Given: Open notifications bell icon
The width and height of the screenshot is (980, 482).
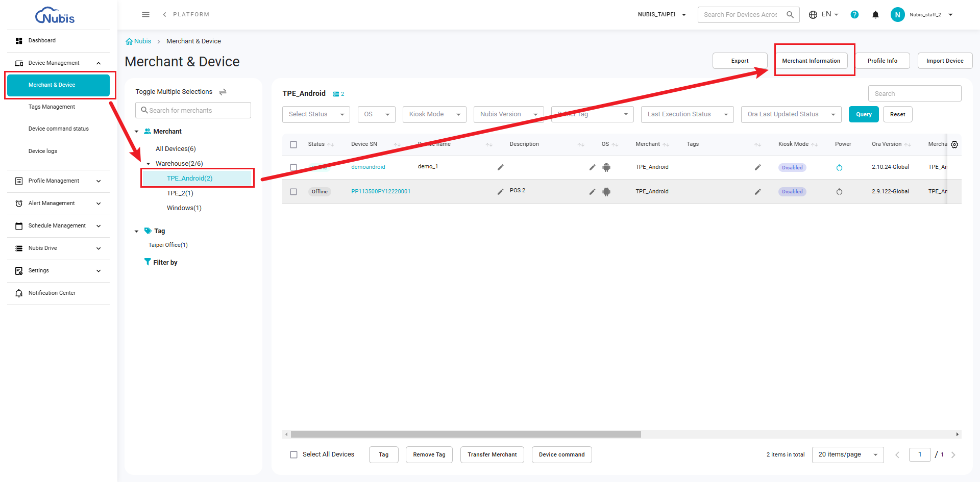Looking at the screenshot, I should pyautogui.click(x=875, y=14).
